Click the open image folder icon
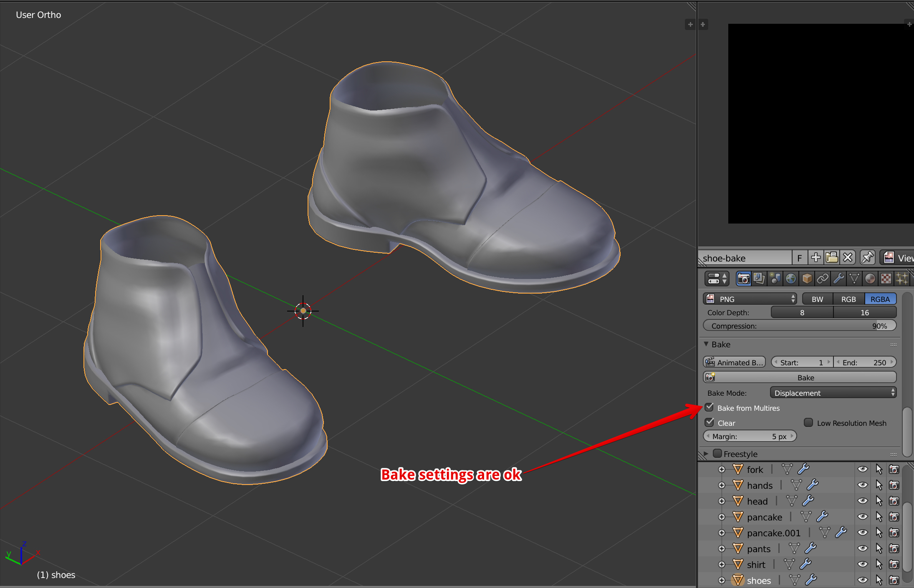914x588 pixels. 831,258
